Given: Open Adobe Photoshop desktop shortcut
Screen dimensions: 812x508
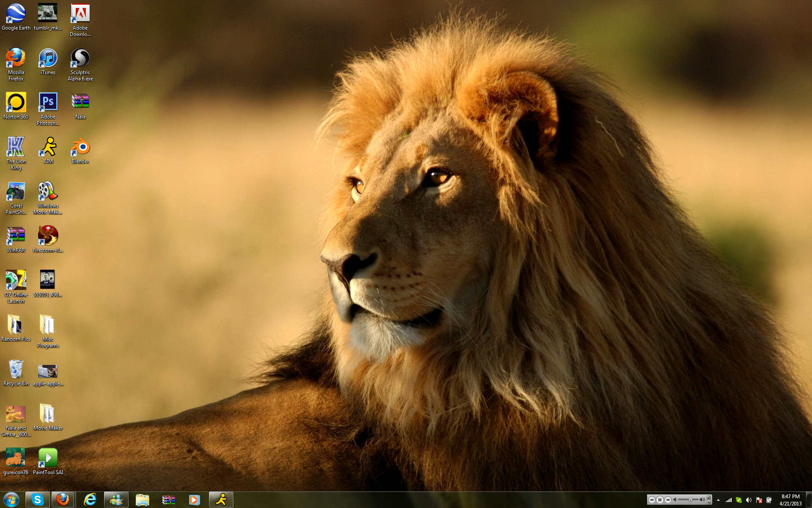Looking at the screenshot, I should [x=48, y=103].
